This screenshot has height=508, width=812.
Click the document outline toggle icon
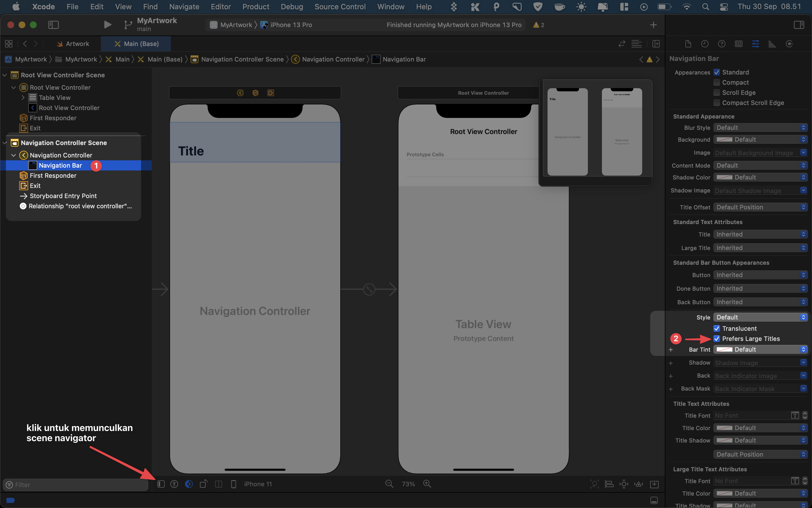point(161,484)
